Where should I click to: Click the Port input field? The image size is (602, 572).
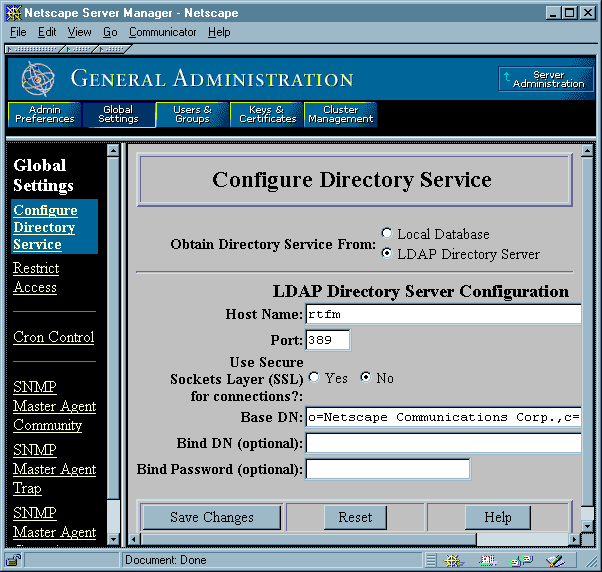coord(328,340)
